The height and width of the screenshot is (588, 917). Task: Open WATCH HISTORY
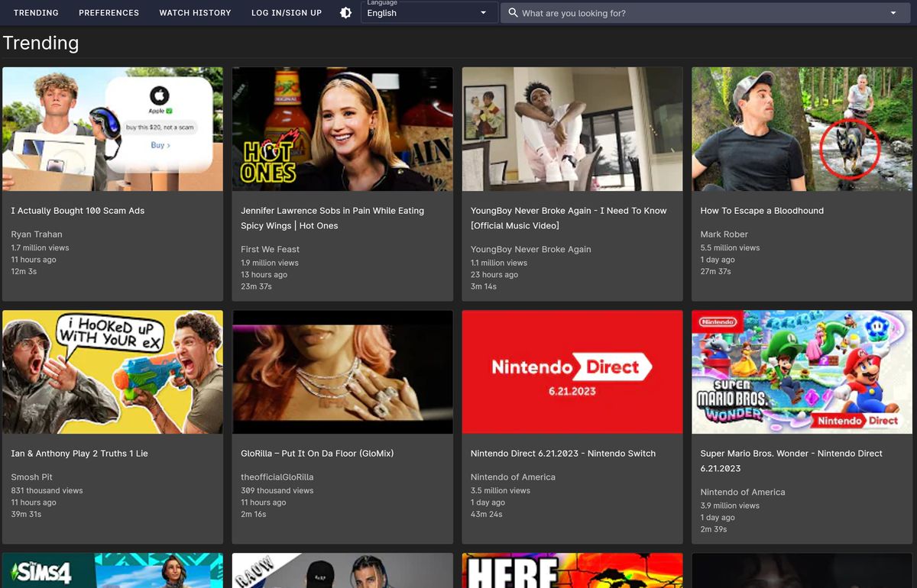click(195, 12)
